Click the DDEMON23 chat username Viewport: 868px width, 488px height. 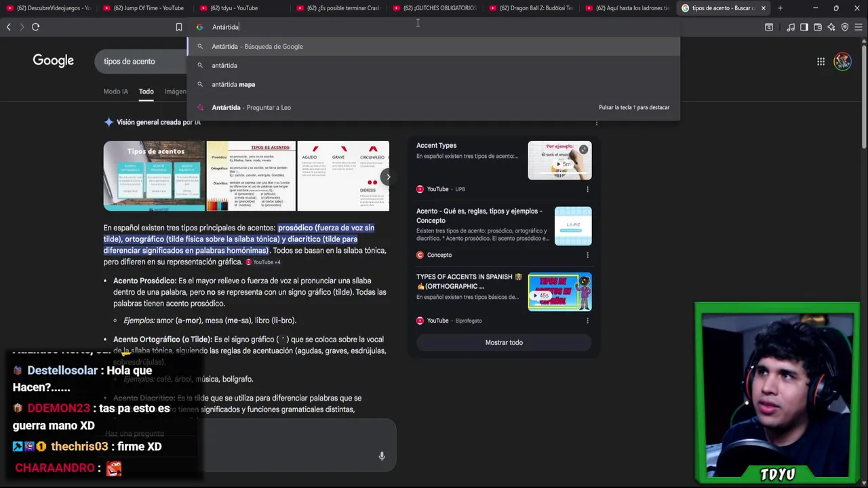59,409
